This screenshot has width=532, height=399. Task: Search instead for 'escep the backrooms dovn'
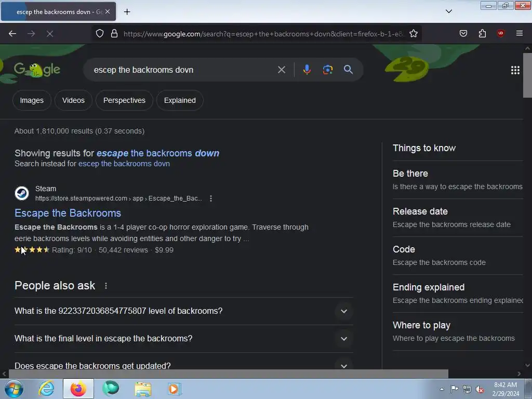(124, 164)
